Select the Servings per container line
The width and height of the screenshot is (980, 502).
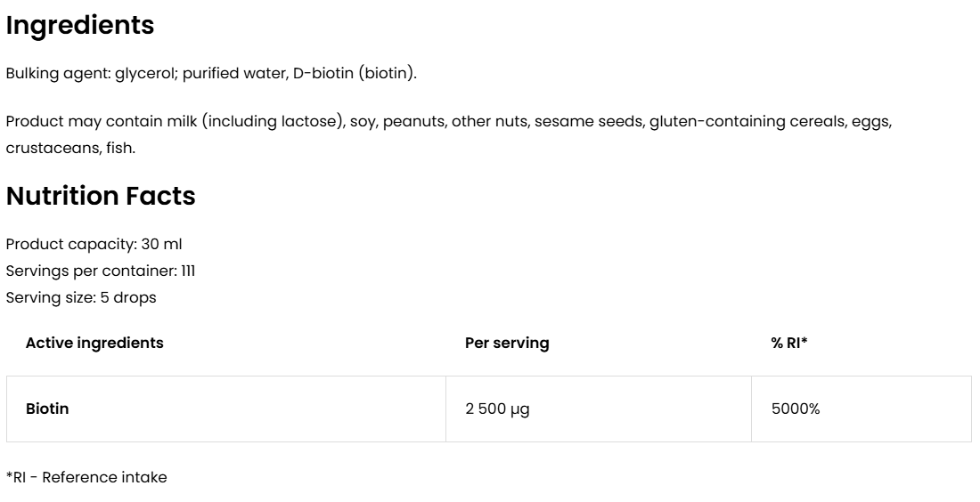(x=100, y=271)
